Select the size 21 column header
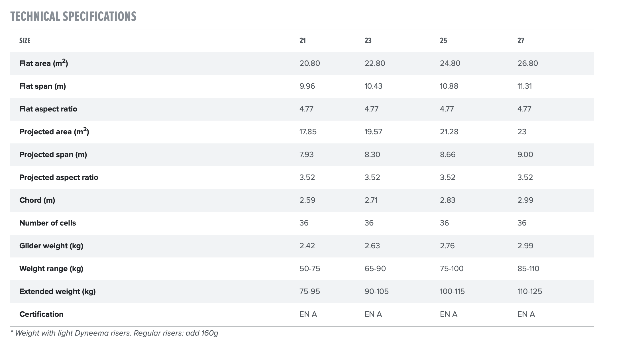This screenshot has height=345, width=644. click(303, 40)
